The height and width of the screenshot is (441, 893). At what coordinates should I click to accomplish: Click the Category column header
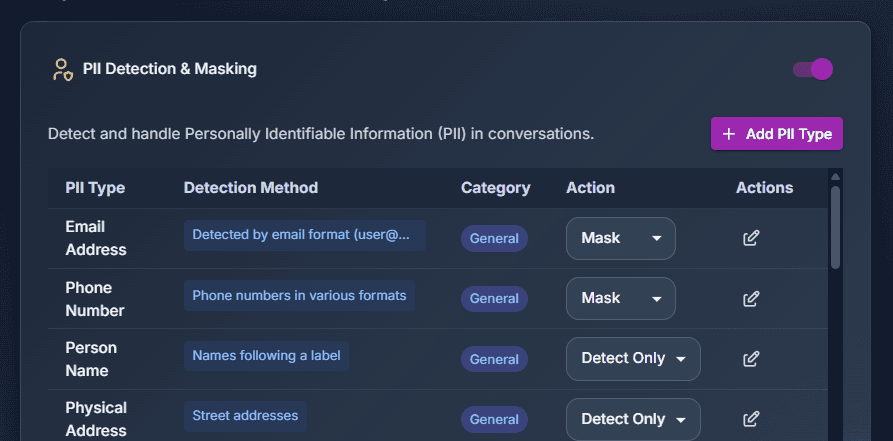[x=495, y=188]
